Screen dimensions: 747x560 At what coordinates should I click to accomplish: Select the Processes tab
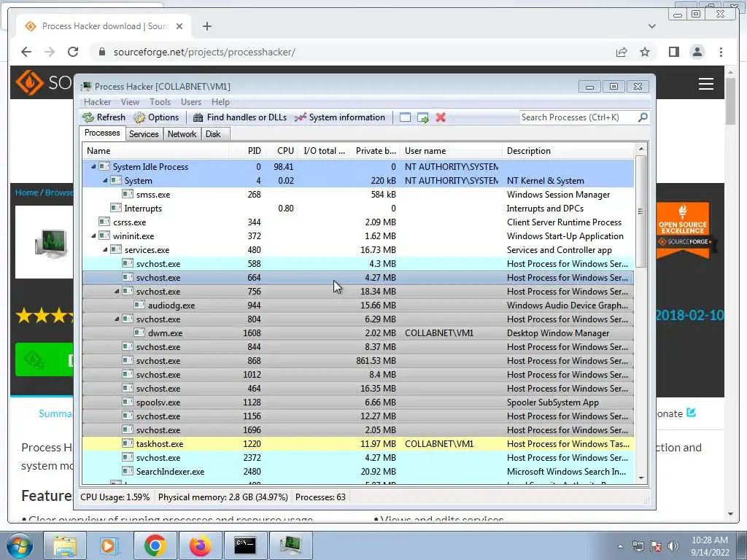click(x=102, y=133)
